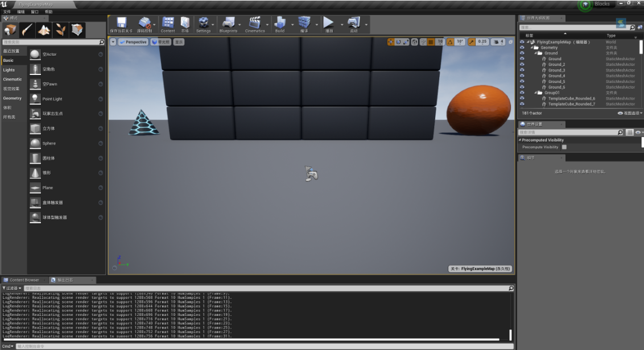Hide the Ground_2 actor via eye icon
644x350 pixels.
coord(522,65)
